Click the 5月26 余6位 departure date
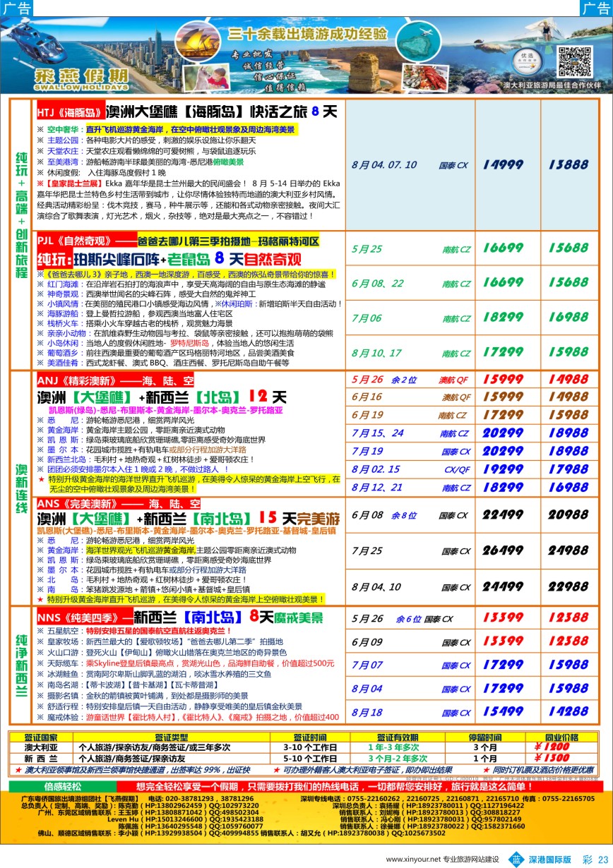This screenshot has height=868, width=613. point(386,619)
